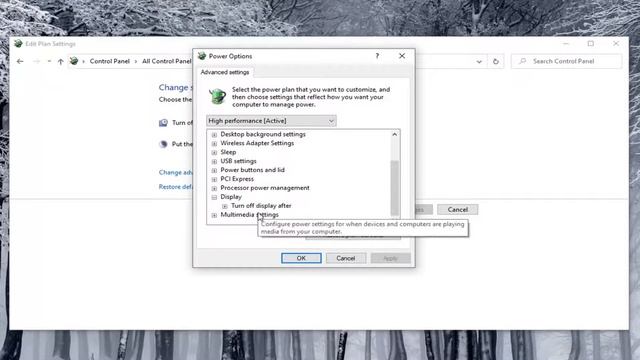
Task: Maximize the Edit Plan Settings window
Action: click(591, 44)
